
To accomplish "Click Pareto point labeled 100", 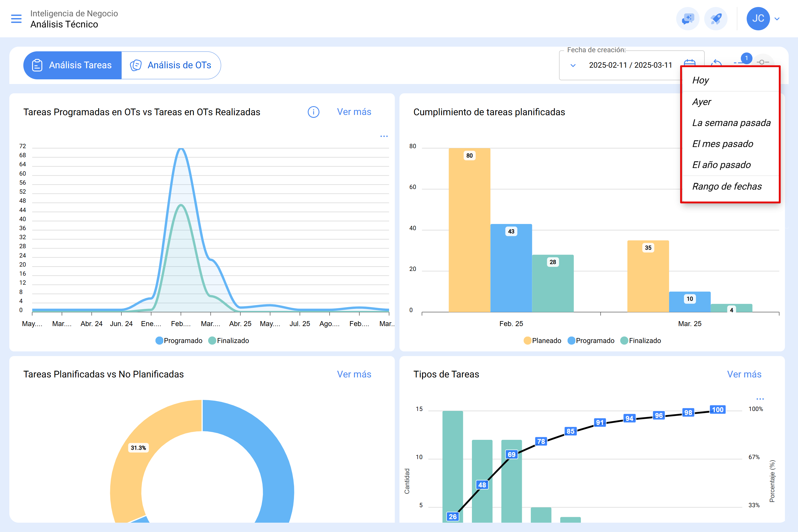I will coord(717,409).
